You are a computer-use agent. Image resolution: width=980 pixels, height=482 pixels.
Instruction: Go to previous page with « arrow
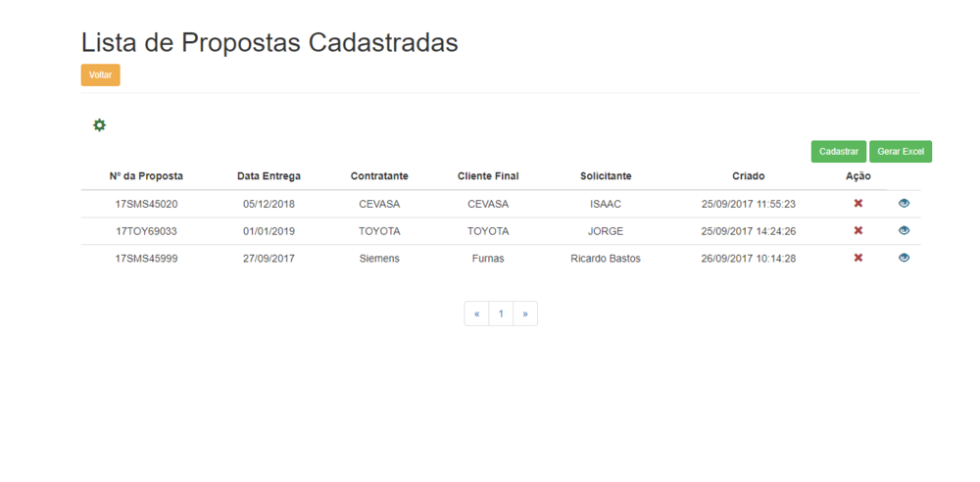click(476, 313)
